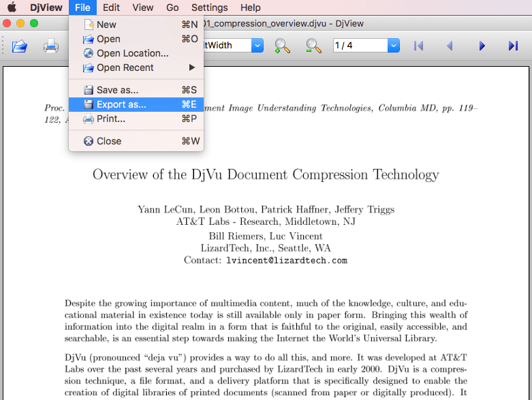The width and height of the screenshot is (532, 400).
Task: Expand the FitWidth zoom dropdown
Action: coord(257,46)
